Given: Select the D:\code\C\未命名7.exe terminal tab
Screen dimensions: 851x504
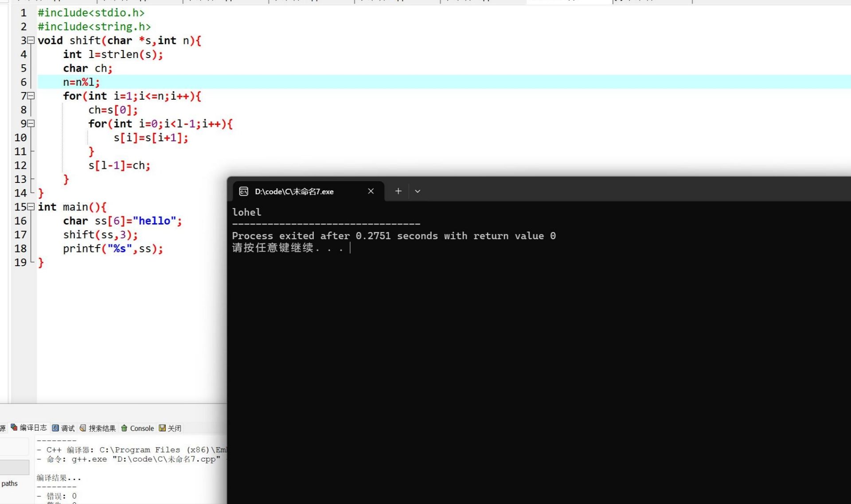Looking at the screenshot, I should coord(294,191).
